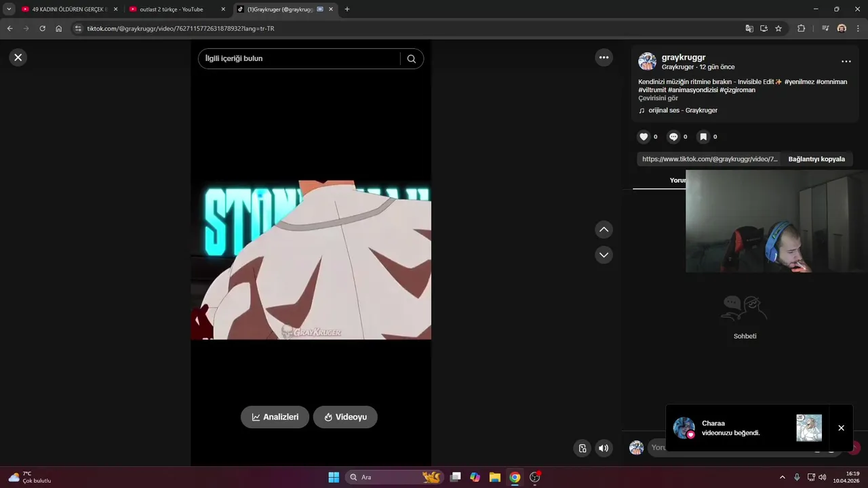
Task: Open File Explorer from taskbar
Action: (495, 477)
